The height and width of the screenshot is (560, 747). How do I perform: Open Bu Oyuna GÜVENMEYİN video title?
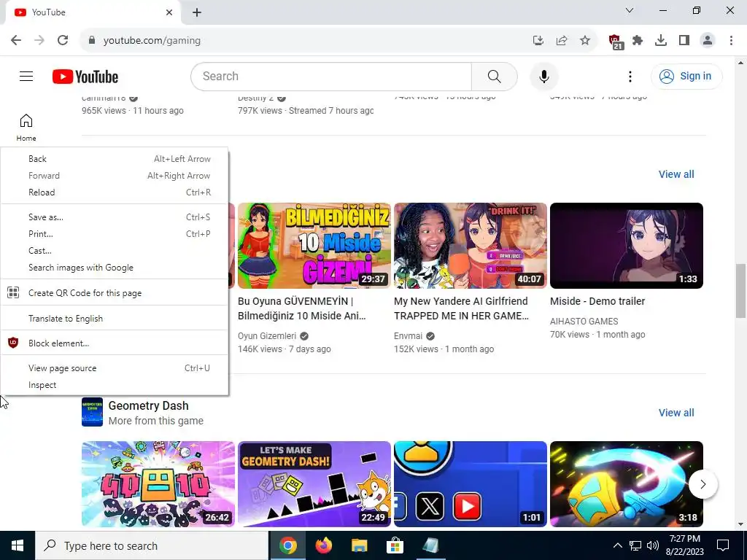(x=302, y=308)
